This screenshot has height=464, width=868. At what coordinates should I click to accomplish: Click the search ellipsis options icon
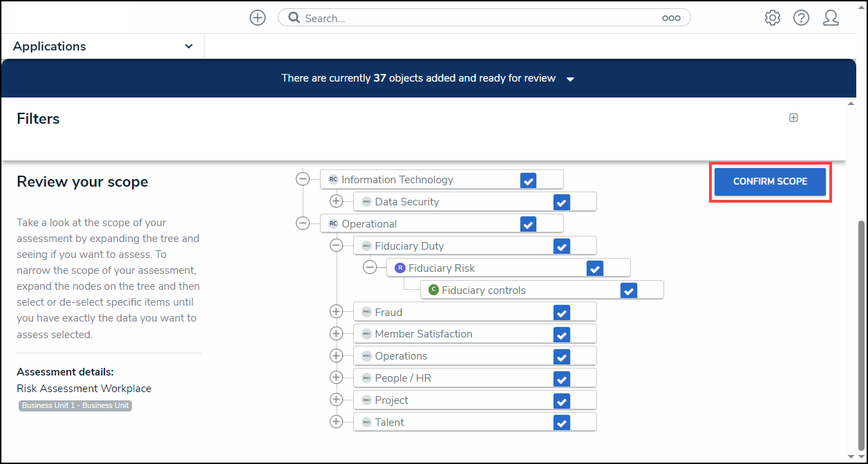click(x=671, y=19)
